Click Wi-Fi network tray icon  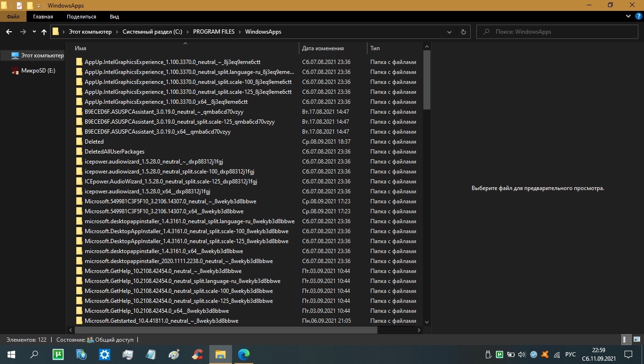tap(557, 354)
